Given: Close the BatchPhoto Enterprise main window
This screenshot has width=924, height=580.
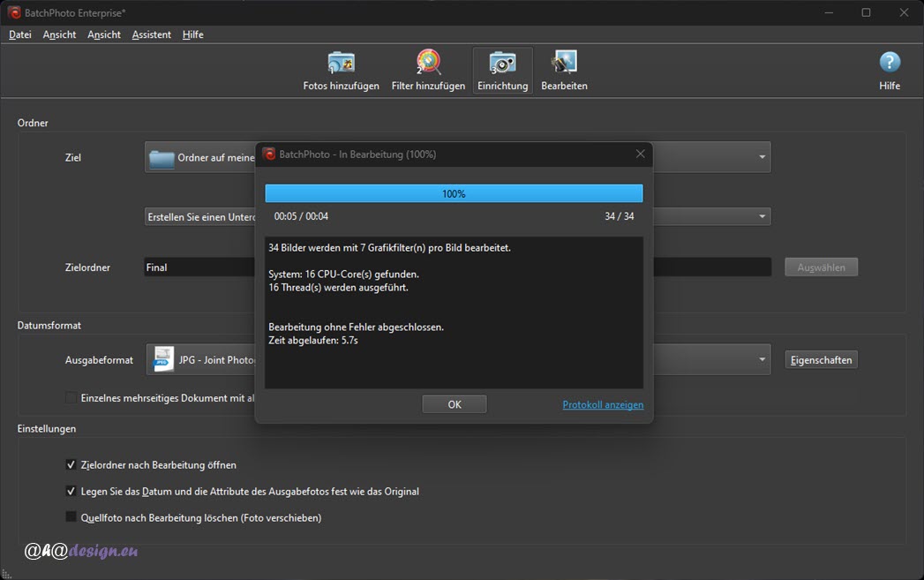Looking at the screenshot, I should tap(904, 12).
